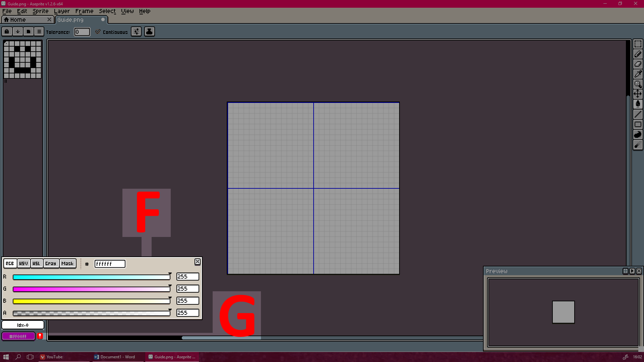Select the Eyedropper tool

[638, 74]
